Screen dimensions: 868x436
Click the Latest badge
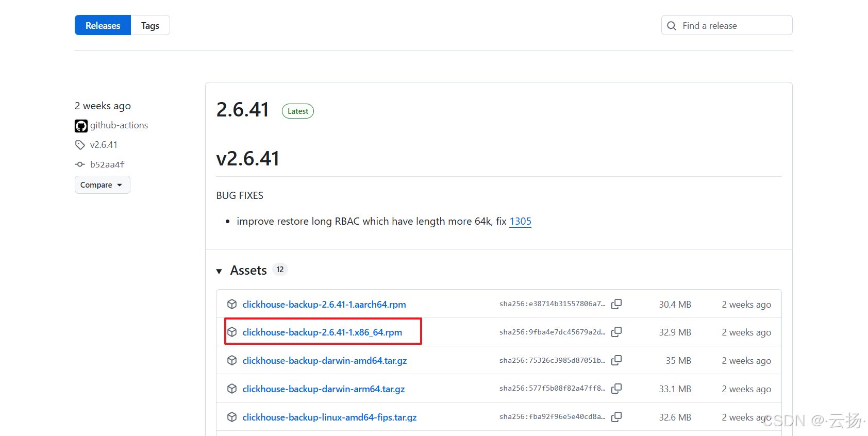(298, 111)
